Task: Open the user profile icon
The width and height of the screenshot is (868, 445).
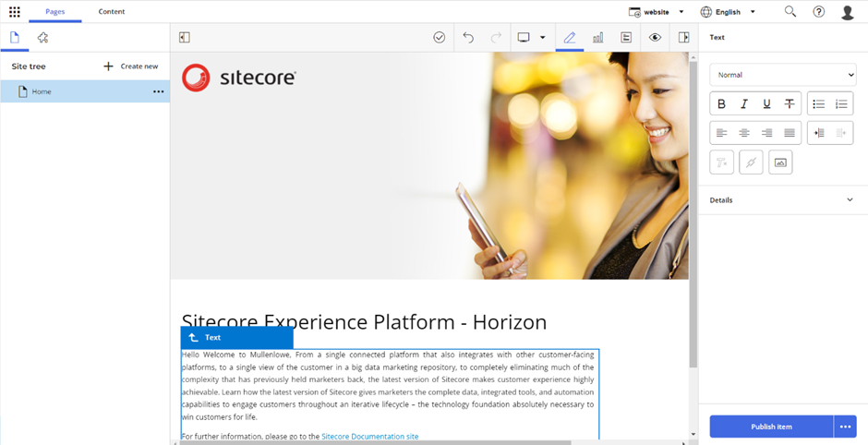Action: [x=848, y=12]
